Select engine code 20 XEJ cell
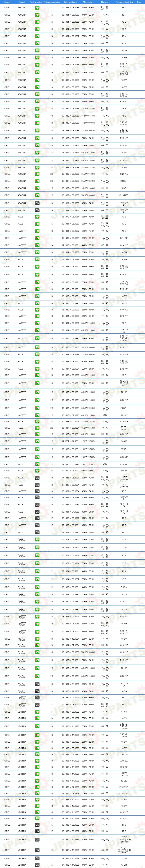Screen dimensions: 145x868 pyautogui.click(x=124, y=449)
